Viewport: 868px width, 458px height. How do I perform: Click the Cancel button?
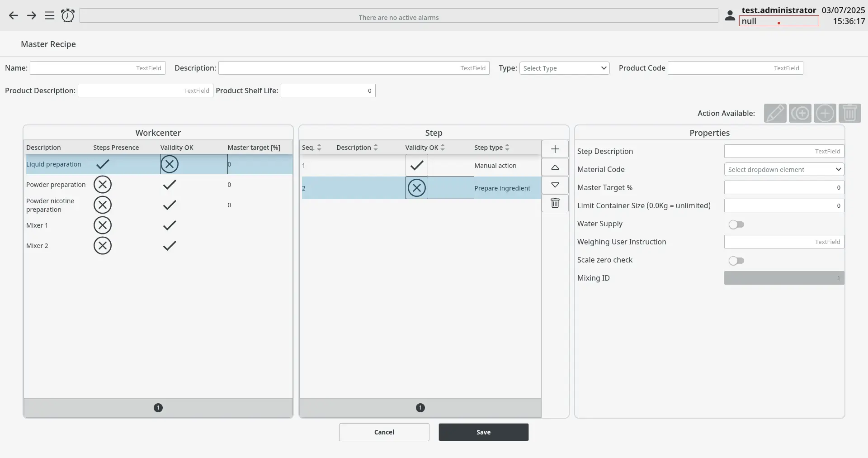click(384, 432)
